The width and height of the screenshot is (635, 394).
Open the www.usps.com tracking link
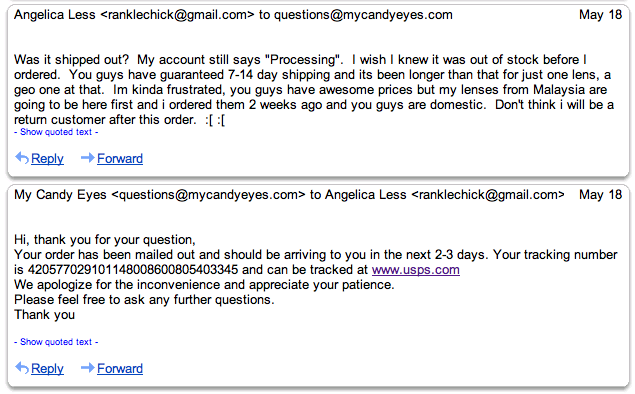(416, 270)
